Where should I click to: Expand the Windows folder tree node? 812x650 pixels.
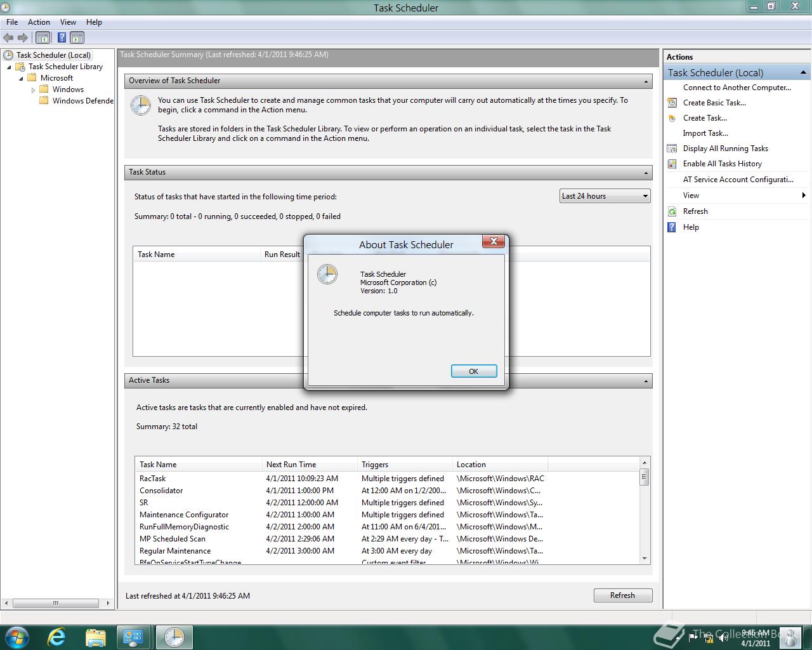point(33,90)
